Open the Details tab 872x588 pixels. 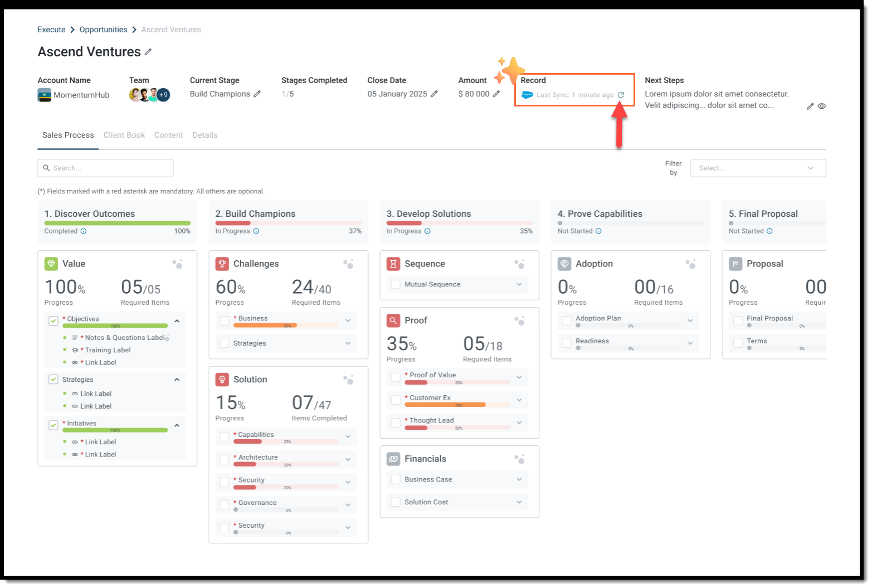point(205,135)
